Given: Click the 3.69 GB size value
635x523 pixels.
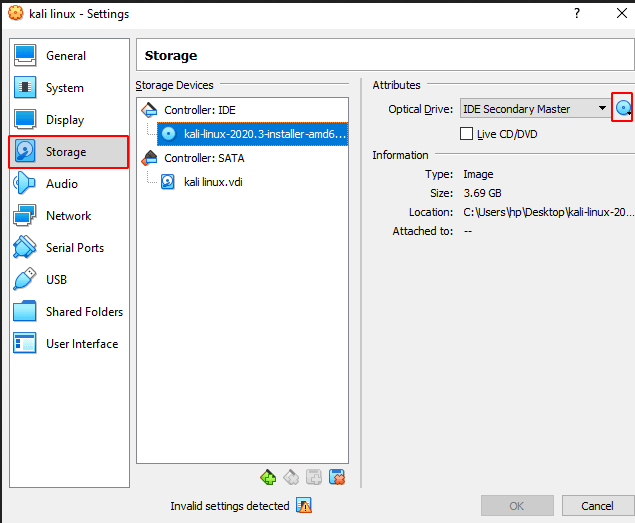Looking at the screenshot, I should 482,193.
